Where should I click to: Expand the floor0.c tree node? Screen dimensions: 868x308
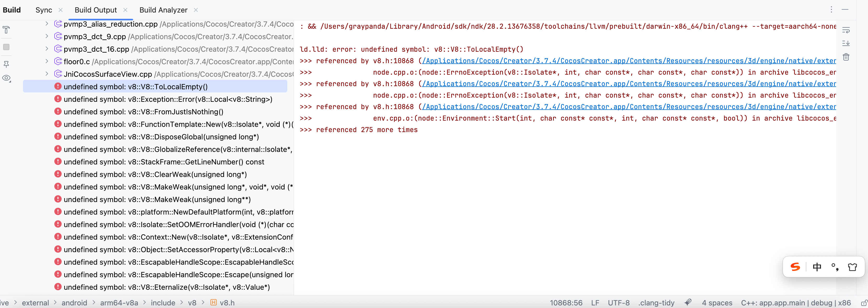point(47,61)
